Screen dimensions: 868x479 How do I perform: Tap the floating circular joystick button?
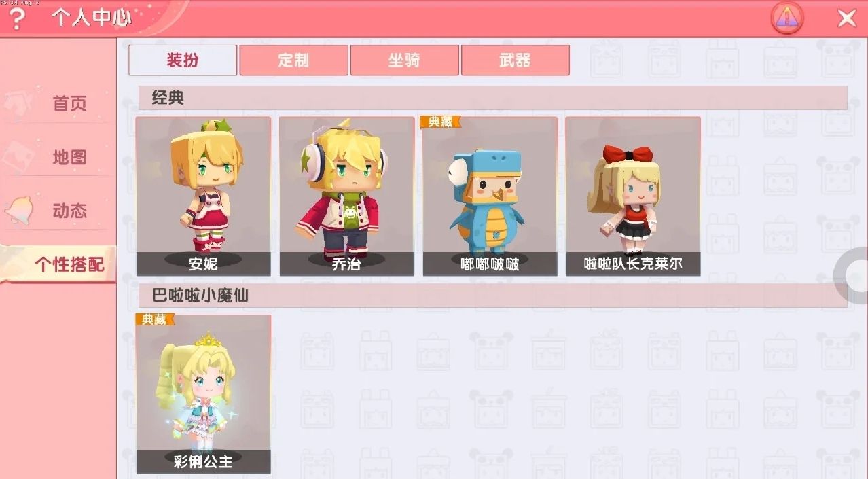(853, 276)
